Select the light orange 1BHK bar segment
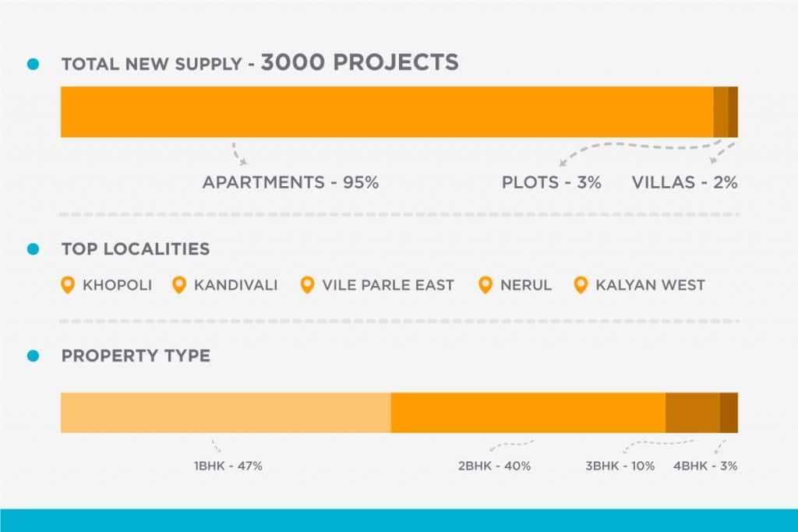The image size is (798, 532). tap(225, 413)
